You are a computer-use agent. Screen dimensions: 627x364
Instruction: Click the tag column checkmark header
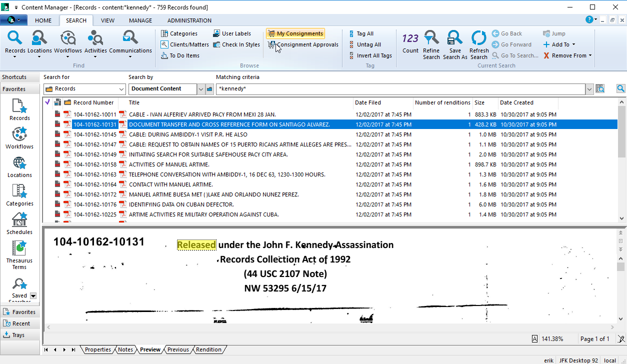[x=47, y=102]
